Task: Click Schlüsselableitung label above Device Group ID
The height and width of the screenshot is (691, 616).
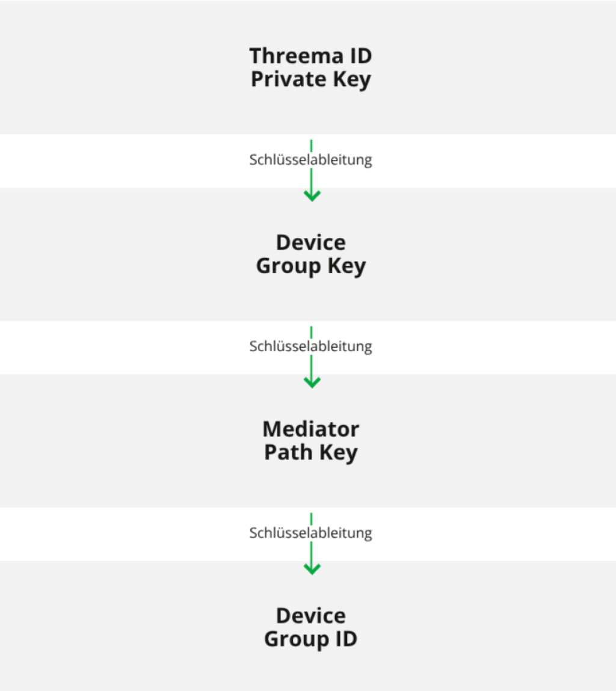Action: pos(311,533)
